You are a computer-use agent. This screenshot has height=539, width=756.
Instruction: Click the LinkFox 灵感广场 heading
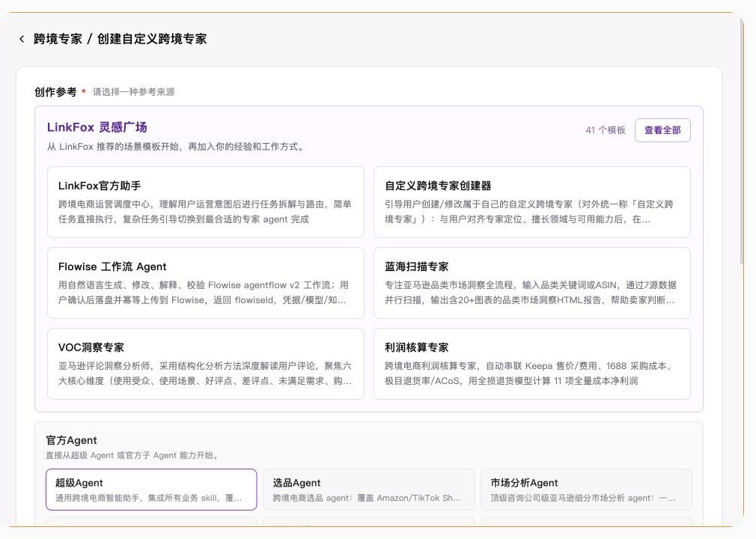pos(97,127)
